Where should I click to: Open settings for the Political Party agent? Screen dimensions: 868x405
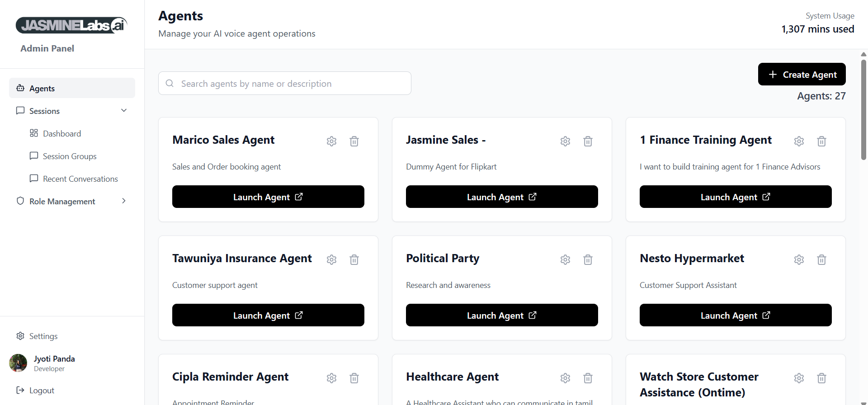coord(565,259)
